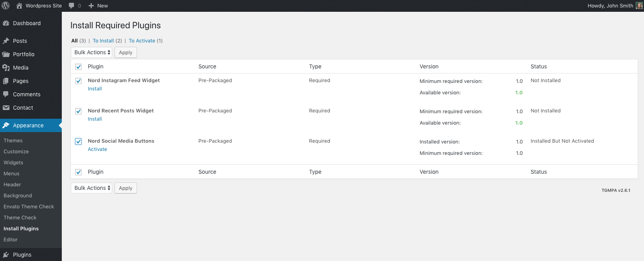
Task: Click the Appearance paintbrush icon
Action: point(6,125)
